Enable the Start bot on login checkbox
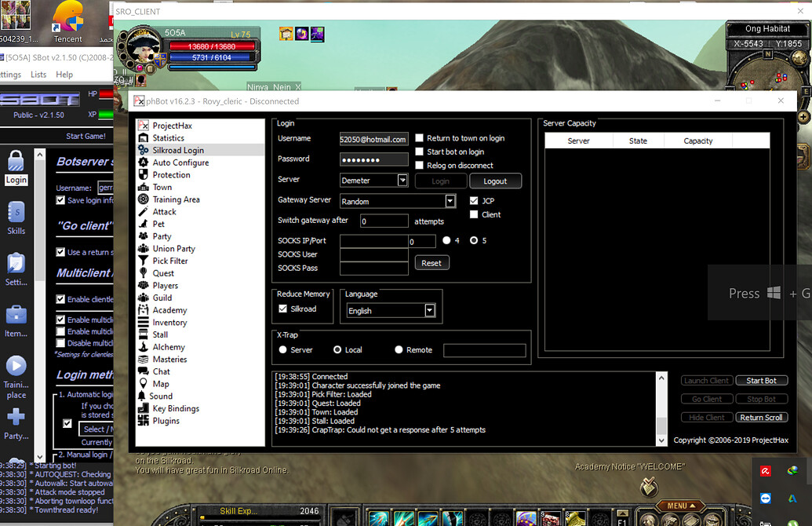The width and height of the screenshot is (812, 526). pos(419,151)
